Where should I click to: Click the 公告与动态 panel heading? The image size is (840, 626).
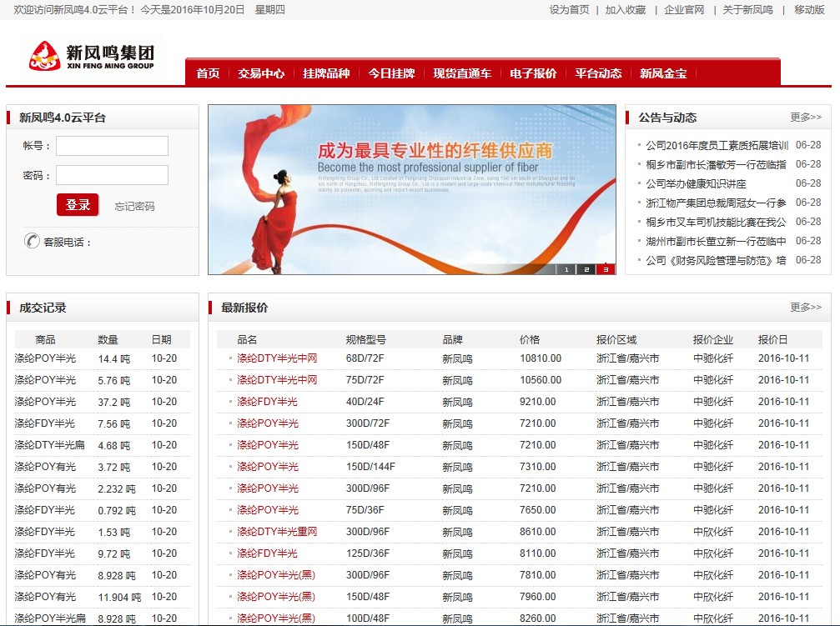(x=667, y=118)
